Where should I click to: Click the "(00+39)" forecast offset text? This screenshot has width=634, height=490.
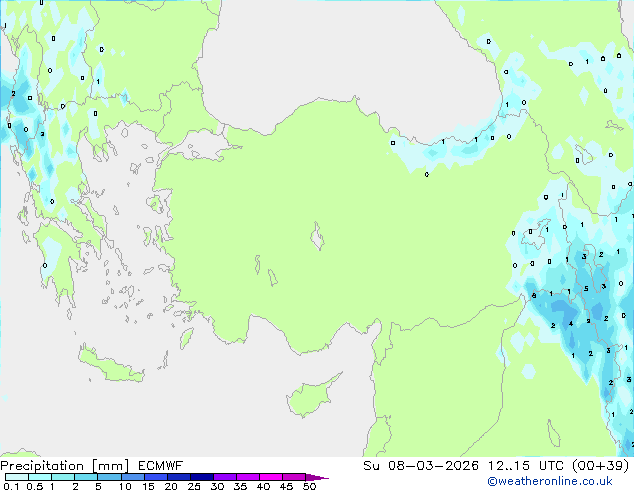601,466
